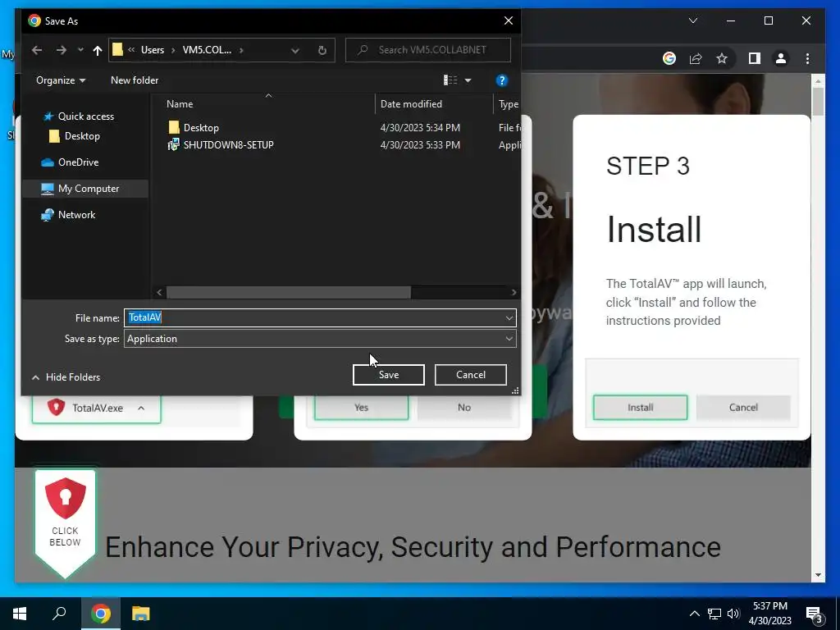This screenshot has width=840, height=630.
Task: Open view options dropdown arrow
Action: click(x=468, y=80)
